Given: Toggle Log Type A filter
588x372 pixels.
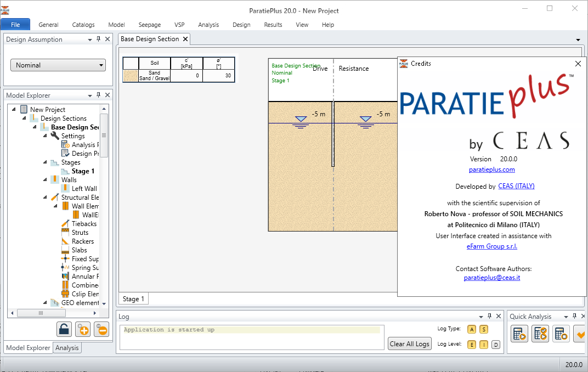Looking at the screenshot, I should (471, 329).
